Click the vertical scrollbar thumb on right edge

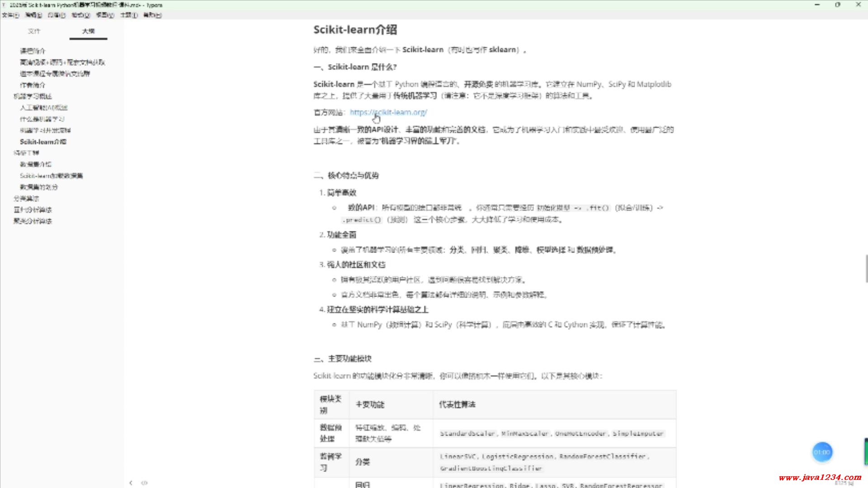pos(866,268)
